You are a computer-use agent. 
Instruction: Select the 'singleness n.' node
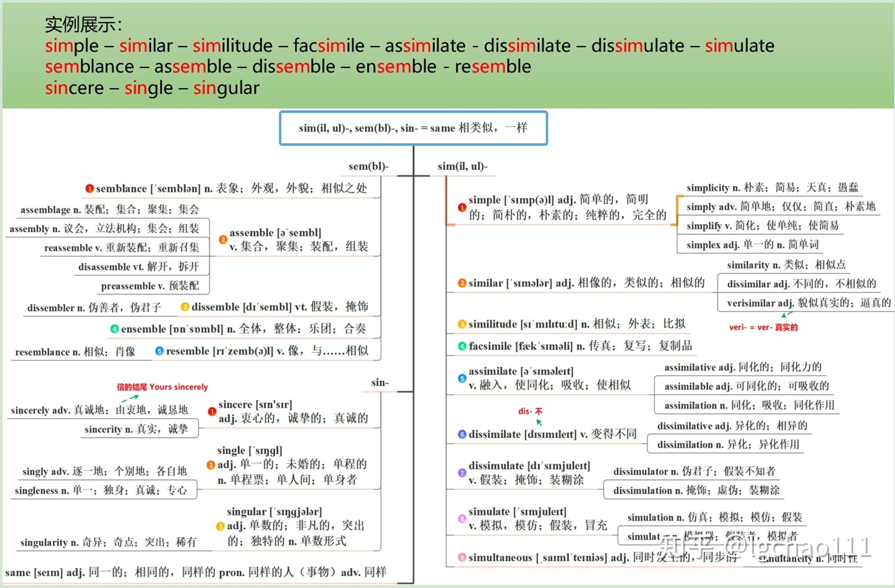pos(101,490)
